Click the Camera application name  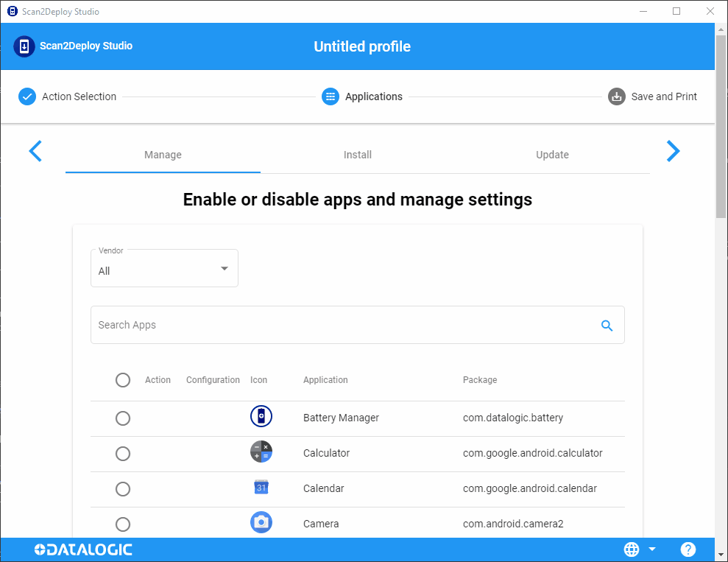[x=321, y=524]
